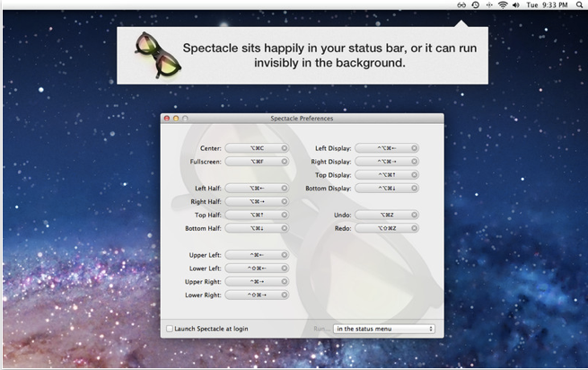Clear the Lower Right shortcut
588x370 pixels.
285,295
